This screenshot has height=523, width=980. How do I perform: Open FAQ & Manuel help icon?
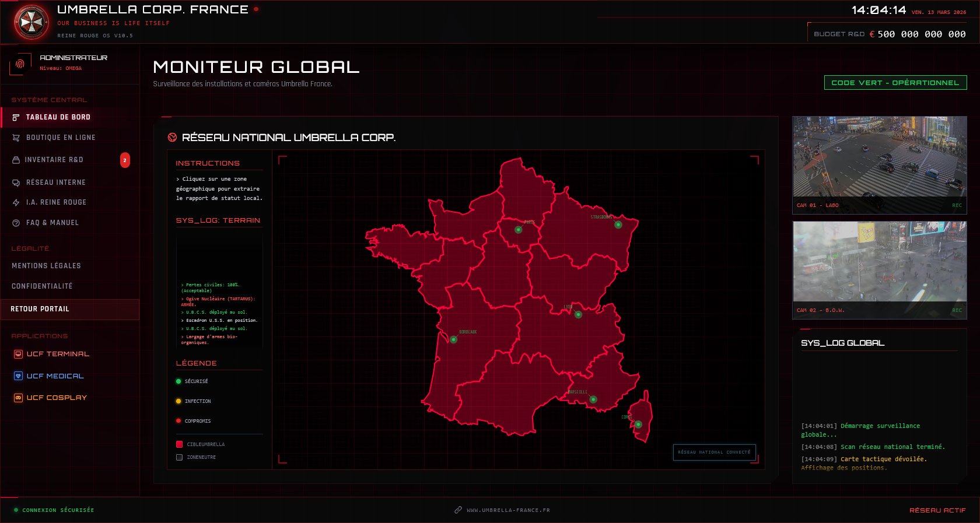[x=16, y=223]
